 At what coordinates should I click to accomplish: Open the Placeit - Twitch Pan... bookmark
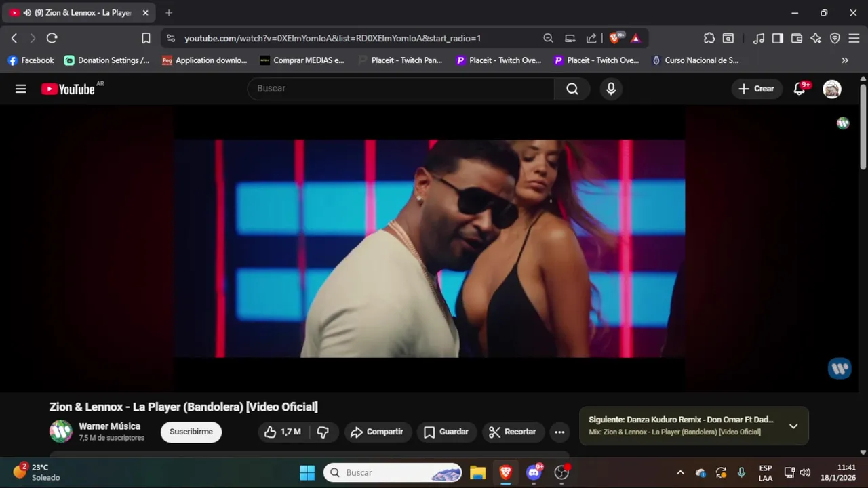point(400,60)
